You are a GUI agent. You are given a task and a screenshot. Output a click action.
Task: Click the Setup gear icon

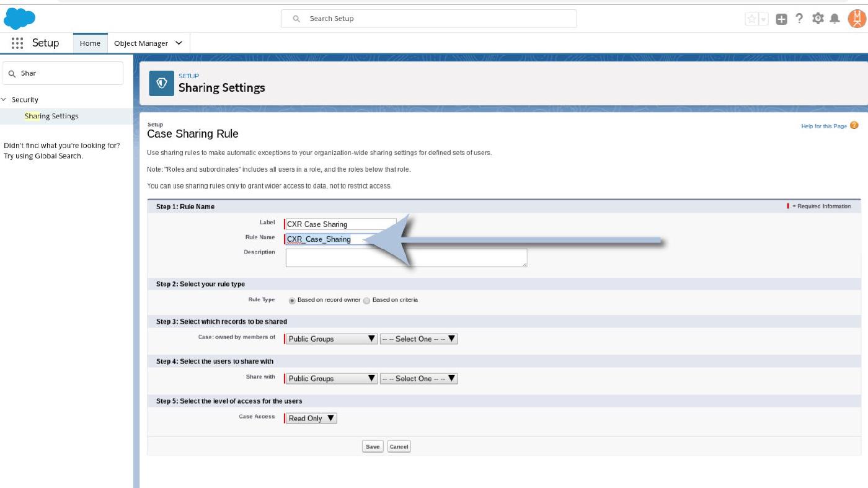[x=818, y=19]
